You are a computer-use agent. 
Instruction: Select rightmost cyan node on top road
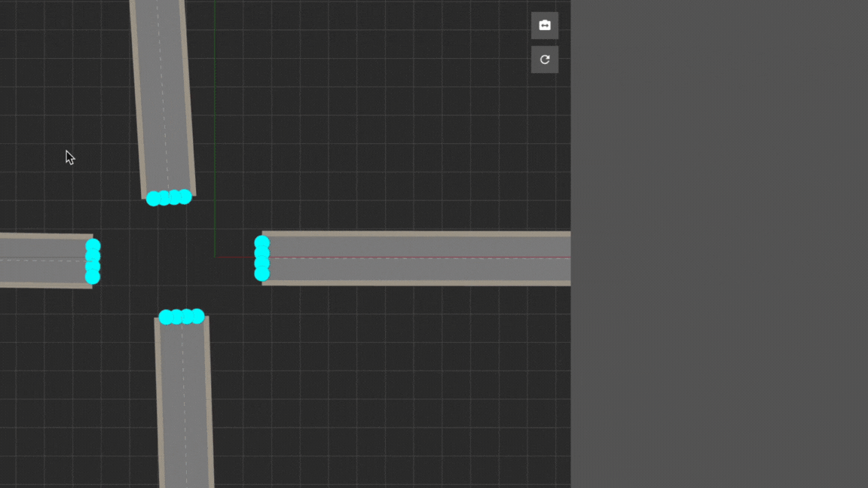click(x=185, y=197)
